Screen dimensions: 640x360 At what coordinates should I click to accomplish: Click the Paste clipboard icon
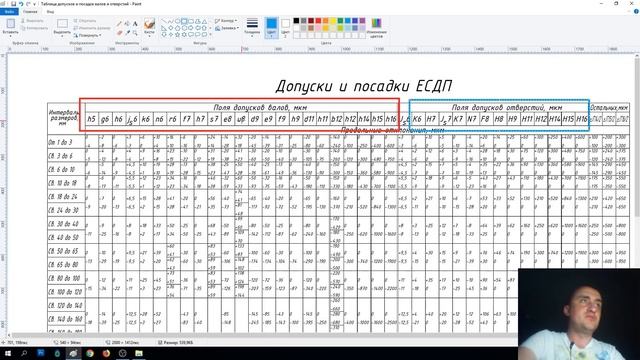coord(11,24)
